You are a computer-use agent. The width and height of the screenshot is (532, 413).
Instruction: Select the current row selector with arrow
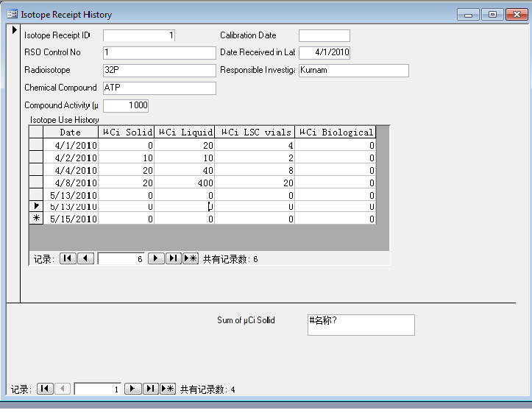(36, 206)
